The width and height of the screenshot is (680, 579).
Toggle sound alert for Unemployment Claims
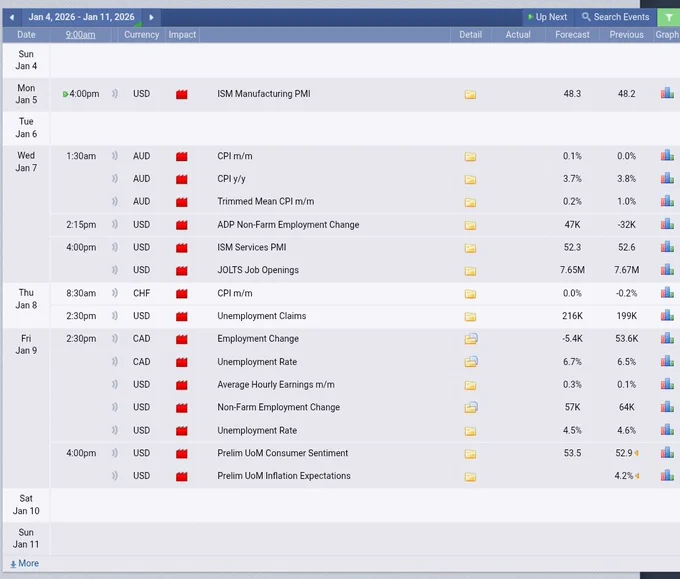coord(114,316)
